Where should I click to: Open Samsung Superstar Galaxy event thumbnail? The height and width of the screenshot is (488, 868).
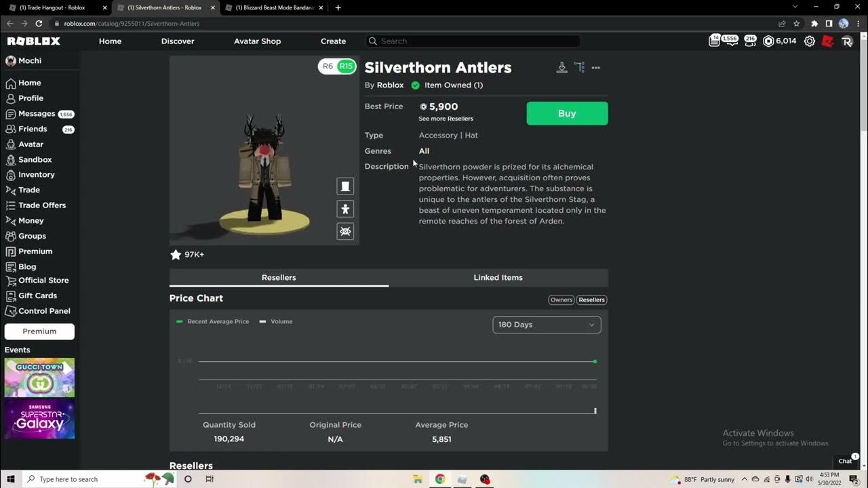tap(39, 419)
